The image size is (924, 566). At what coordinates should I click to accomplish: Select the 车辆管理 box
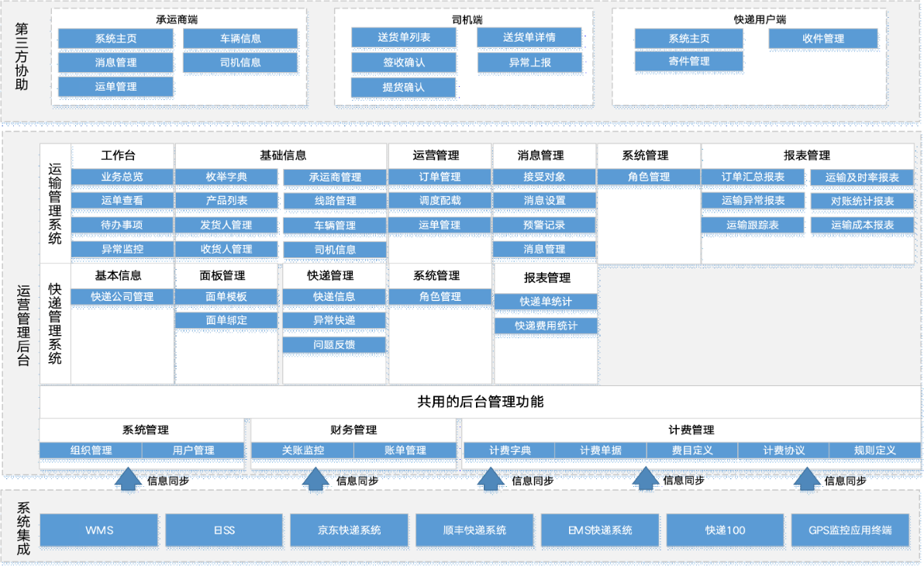pyautogui.click(x=335, y=225)
